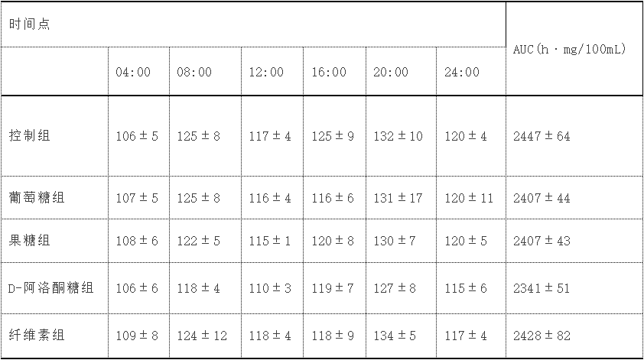Select the 24:00 time column header
The width and height of the screenshot is (644, 360).
(x=462, y=73)
